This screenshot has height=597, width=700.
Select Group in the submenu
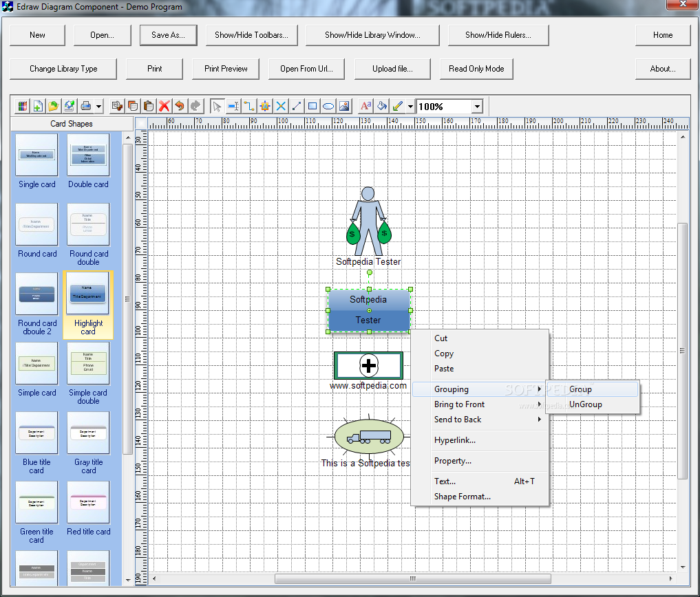(x=593, y=389)
